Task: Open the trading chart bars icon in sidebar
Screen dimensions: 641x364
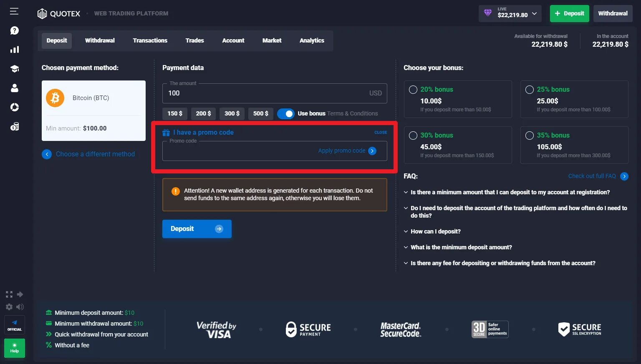Action: pyautogui.click(x=14, y=50)
